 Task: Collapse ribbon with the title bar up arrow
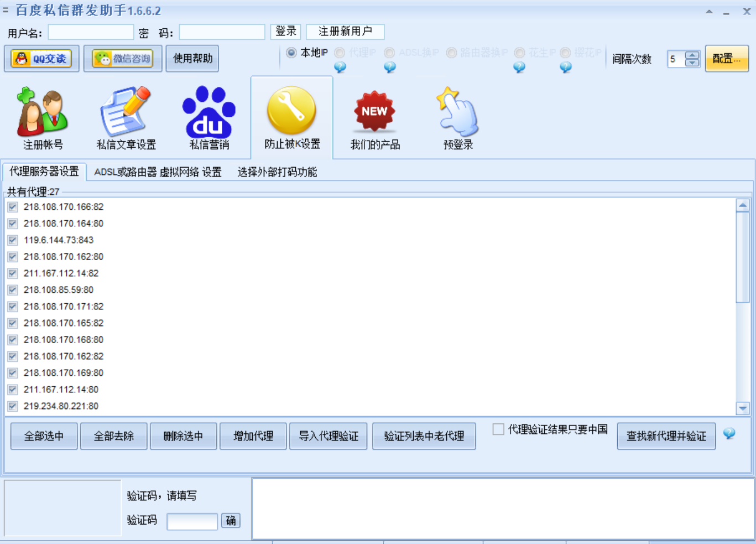coord(709,11)
